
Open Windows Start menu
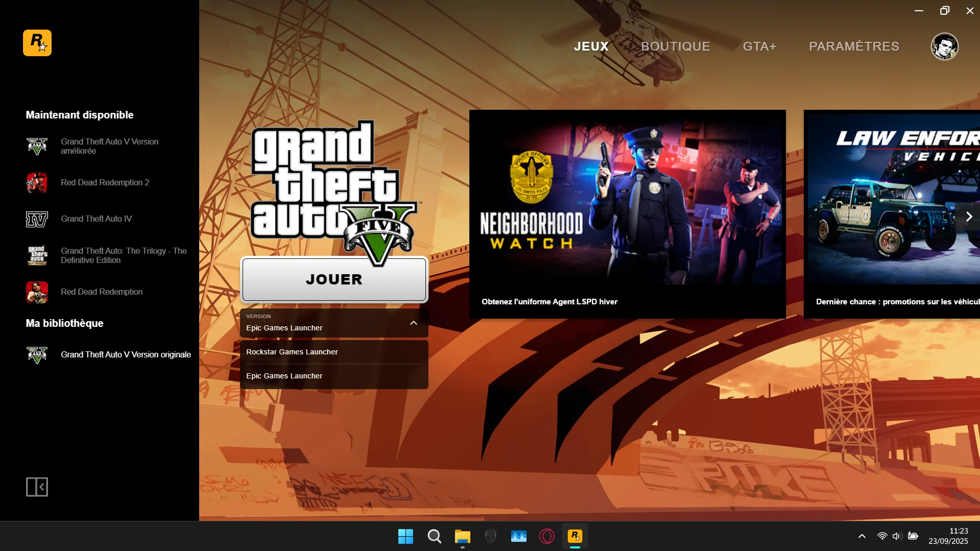tap(406, 536)
